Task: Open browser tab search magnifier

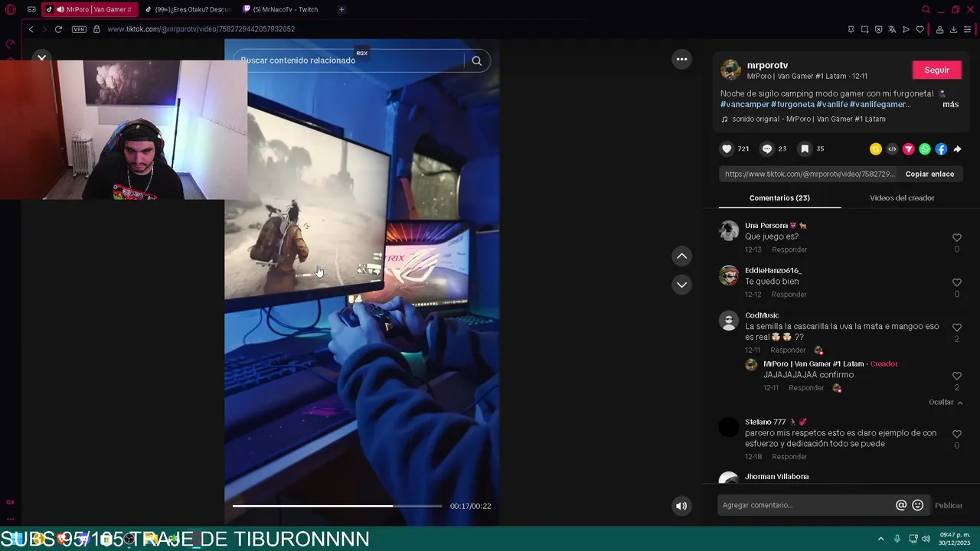Action: 926,9
